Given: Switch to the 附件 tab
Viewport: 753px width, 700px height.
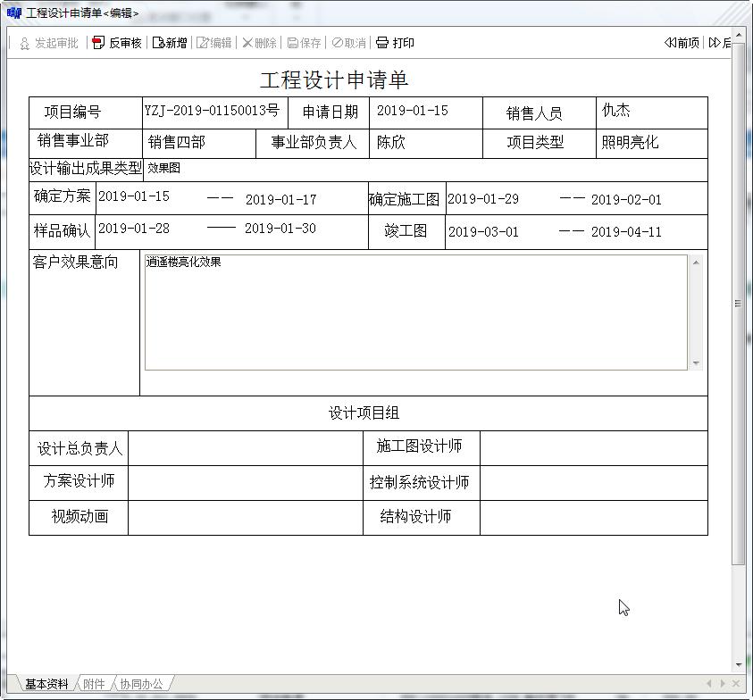Looking at the screenshot, I should coord(94,684).
